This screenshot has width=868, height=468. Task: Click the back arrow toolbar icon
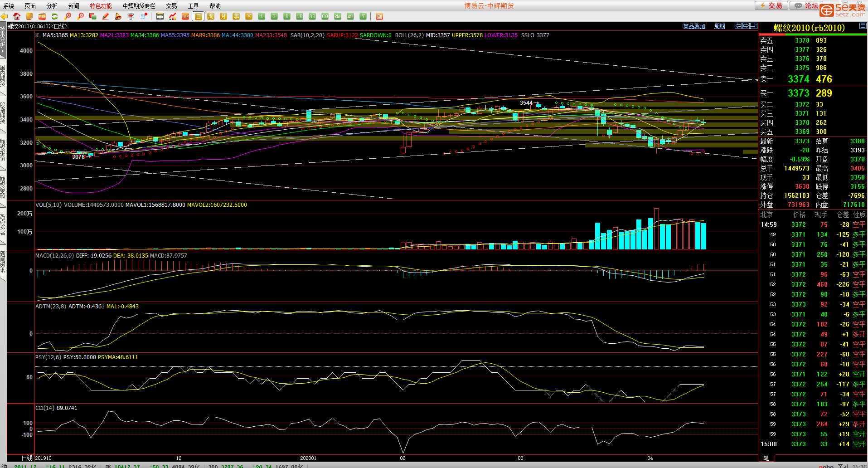(x=5, y=16)
